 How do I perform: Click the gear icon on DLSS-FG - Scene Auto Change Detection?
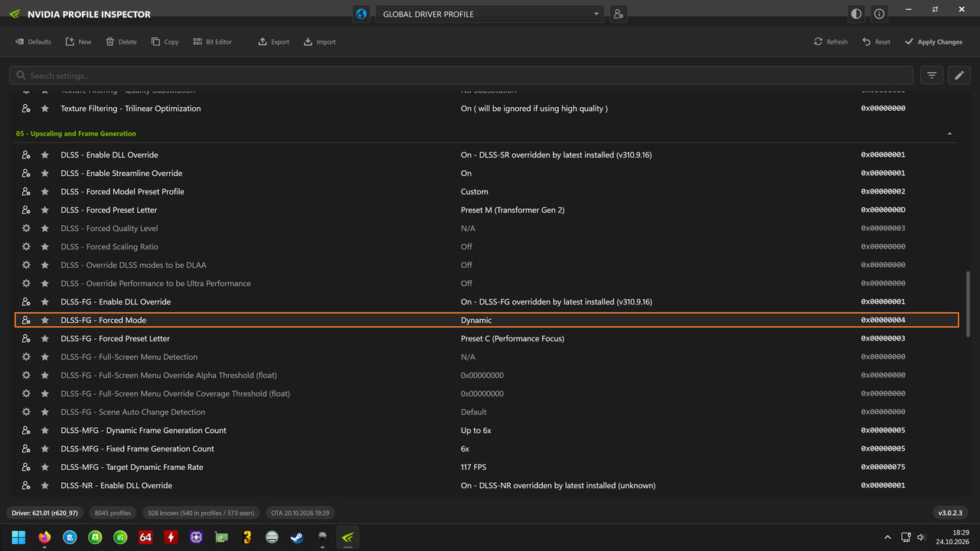click(x=26, y=412)
